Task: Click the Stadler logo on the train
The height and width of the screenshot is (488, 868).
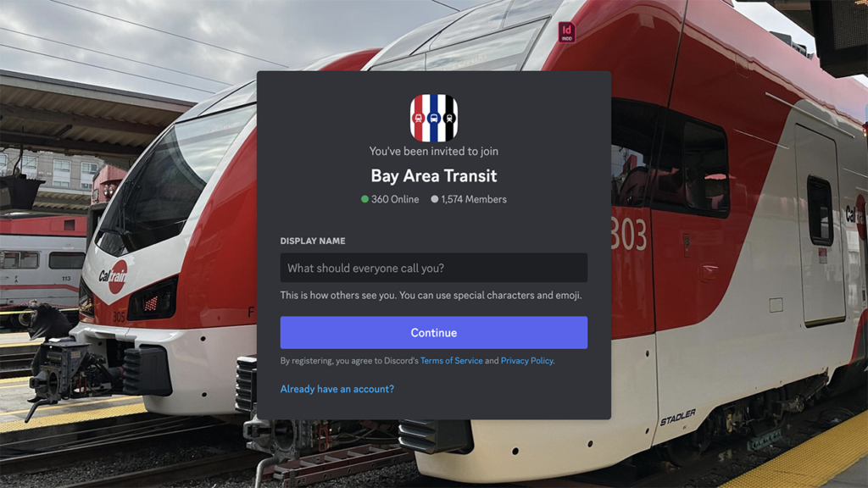Action: tap(677, 418)
